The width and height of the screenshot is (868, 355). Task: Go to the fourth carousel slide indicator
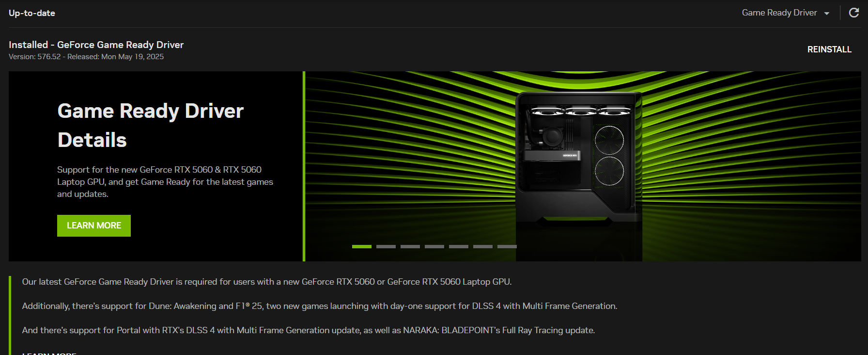434,247
